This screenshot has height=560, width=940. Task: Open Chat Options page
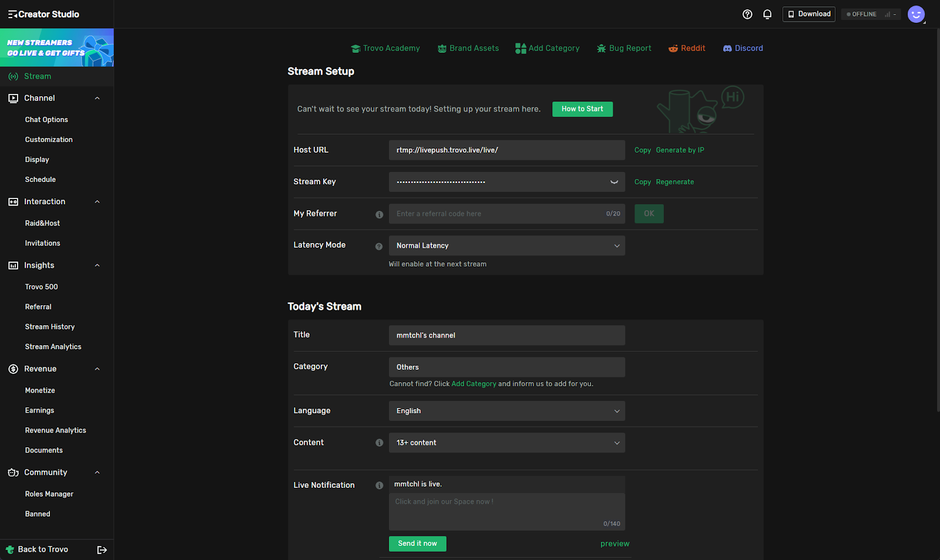pos(46,120)
